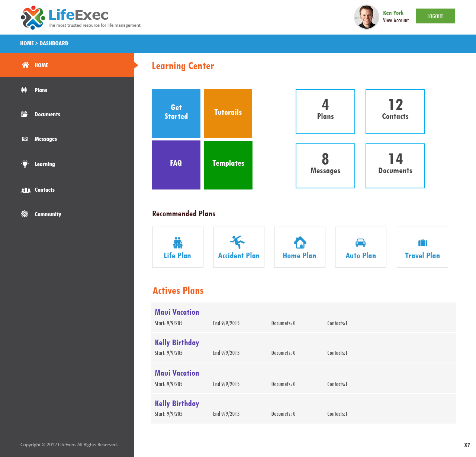Click the Get Started tile
Viewport: 476px width, 457px height.
176,113
